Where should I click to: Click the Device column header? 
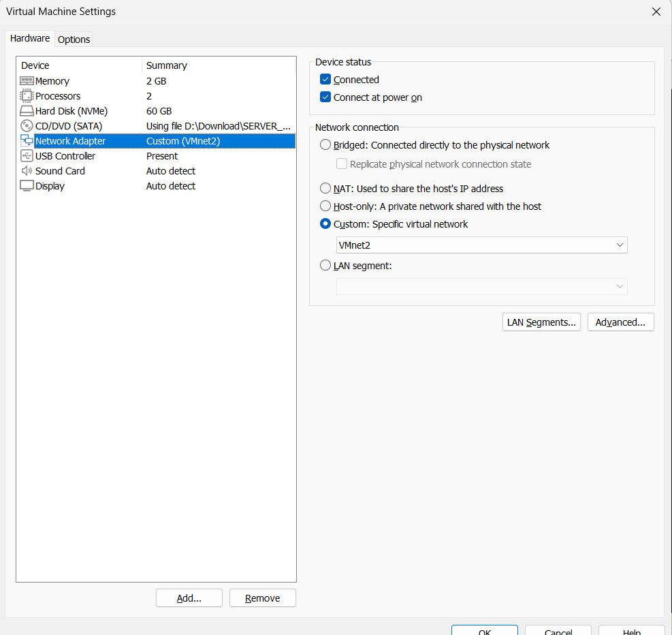(79, 65)
